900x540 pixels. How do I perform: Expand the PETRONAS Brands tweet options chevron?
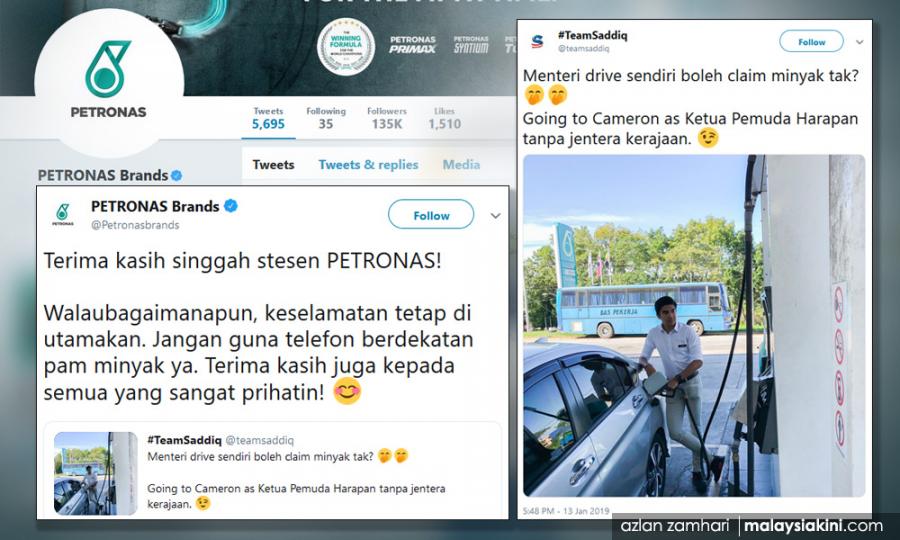click(495, 216)
